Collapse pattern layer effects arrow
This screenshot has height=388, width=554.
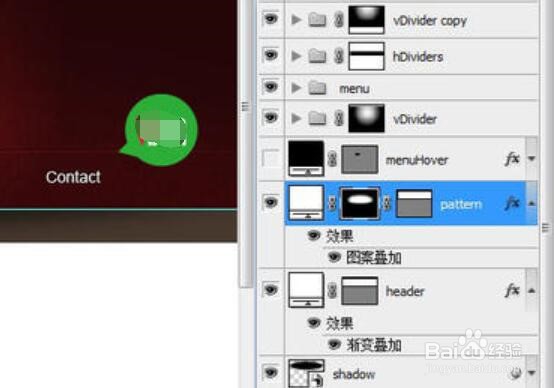[x=532, y=204]
